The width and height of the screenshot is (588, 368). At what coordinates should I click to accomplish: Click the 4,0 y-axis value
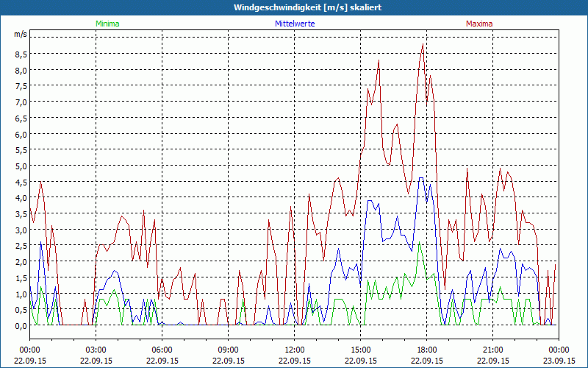click(x=21, y=198)
